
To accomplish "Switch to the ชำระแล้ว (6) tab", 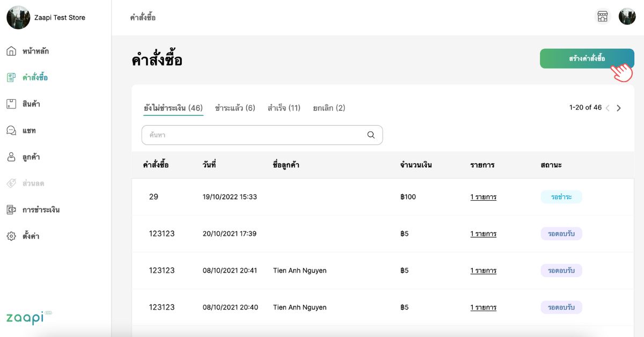I will tap(235, 108).
